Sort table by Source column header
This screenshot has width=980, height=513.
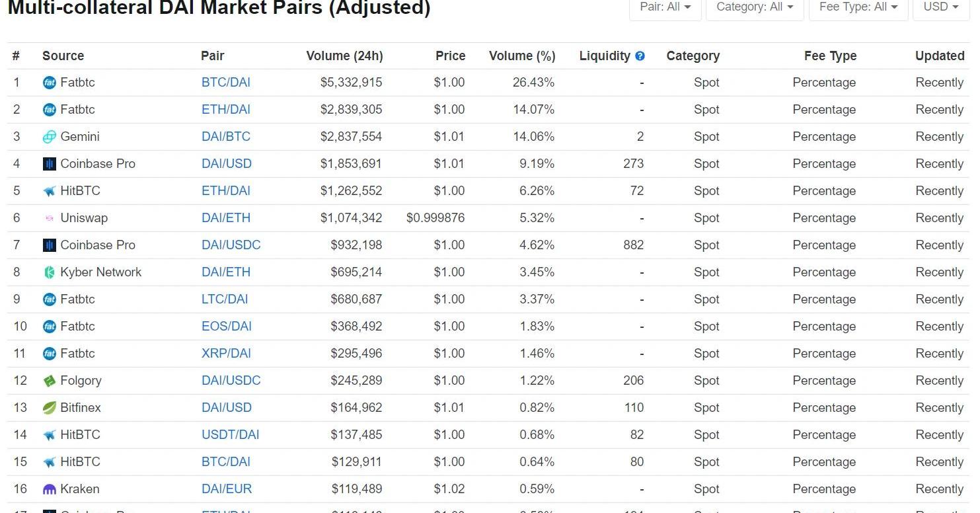pos(63,56)
